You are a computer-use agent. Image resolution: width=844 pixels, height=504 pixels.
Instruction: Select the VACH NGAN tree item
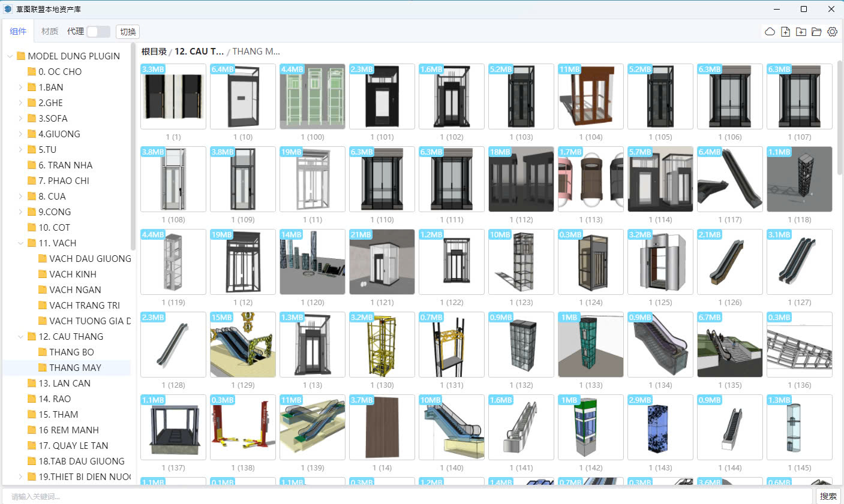pos(67,289)
